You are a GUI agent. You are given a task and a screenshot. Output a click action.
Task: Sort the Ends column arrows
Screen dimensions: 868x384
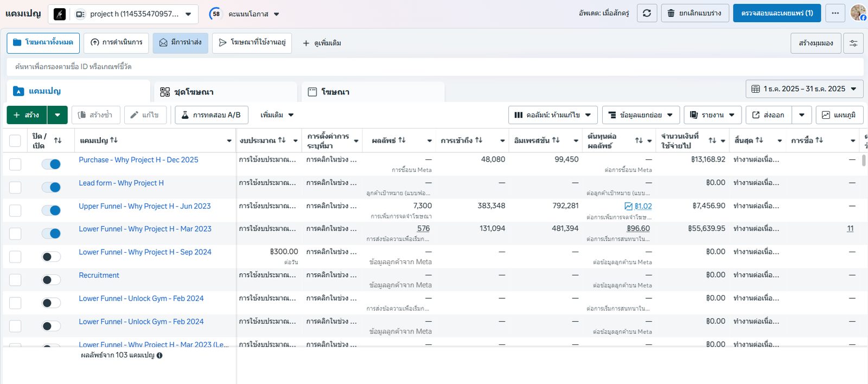pyautogui.click(x=759, y=140)
